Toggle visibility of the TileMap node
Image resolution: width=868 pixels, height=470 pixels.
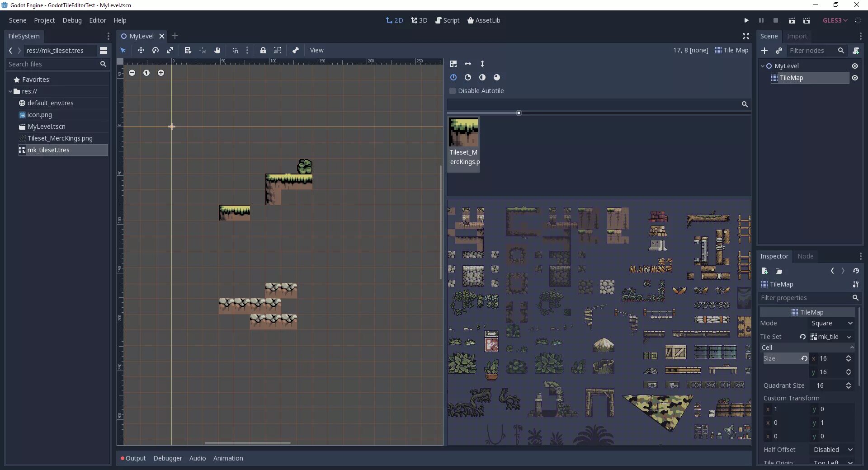coord(855,78)
